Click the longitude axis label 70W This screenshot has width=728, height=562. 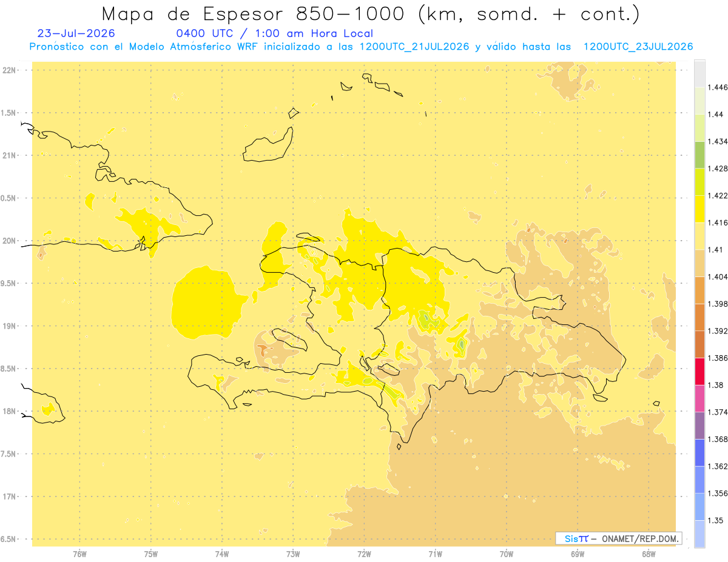pyautogui.click(x=507, y=554)
